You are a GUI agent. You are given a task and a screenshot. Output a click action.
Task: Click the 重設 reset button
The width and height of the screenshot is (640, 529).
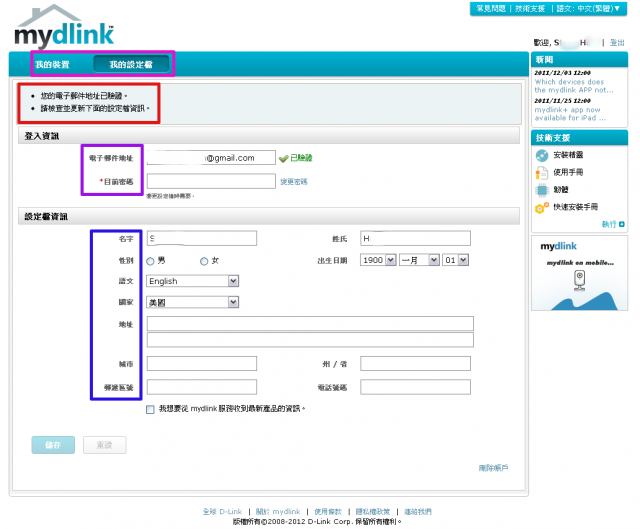pyautogui.click(x=104, y=445)
